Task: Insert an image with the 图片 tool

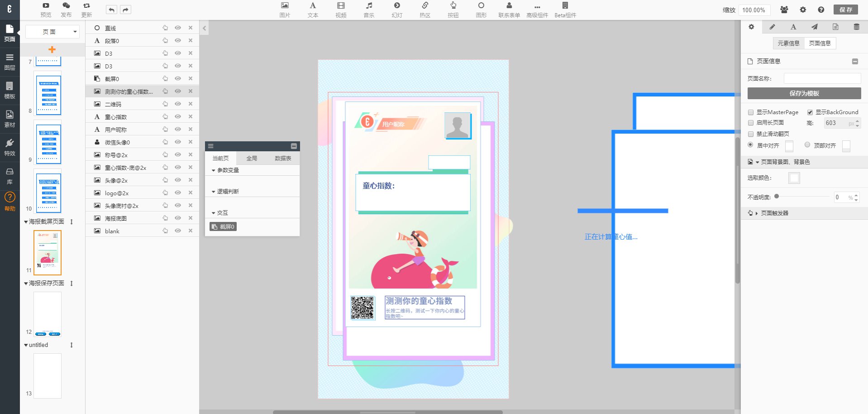Action: point(285,10)
